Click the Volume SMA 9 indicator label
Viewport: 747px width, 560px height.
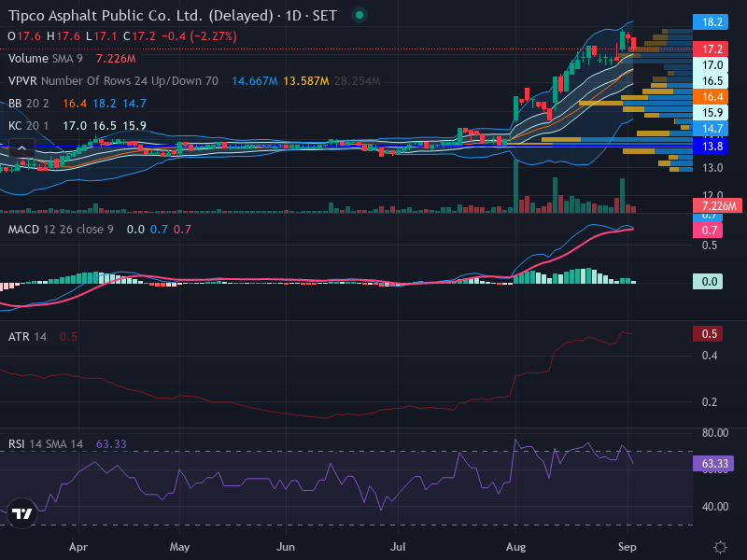click(x=45, y=59)
